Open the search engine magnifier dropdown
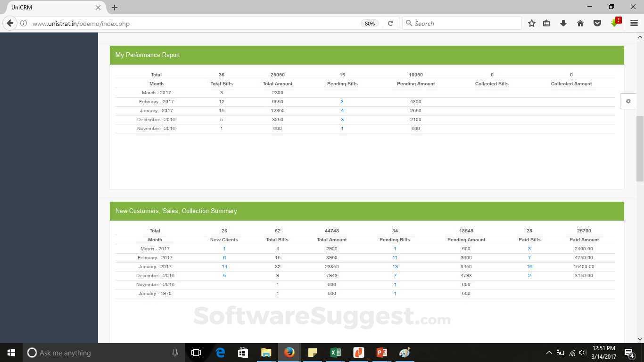 [x=409, y=23]
